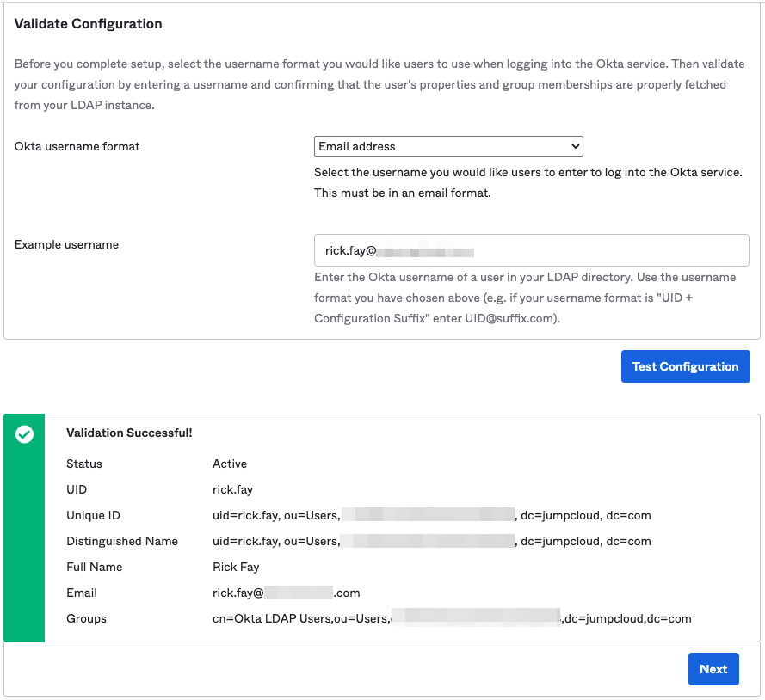Click the Email value in validation results

(286, 593)
